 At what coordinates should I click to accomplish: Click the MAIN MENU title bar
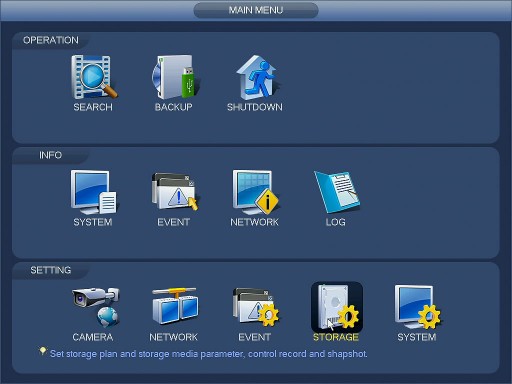click(x=256, y=10)
